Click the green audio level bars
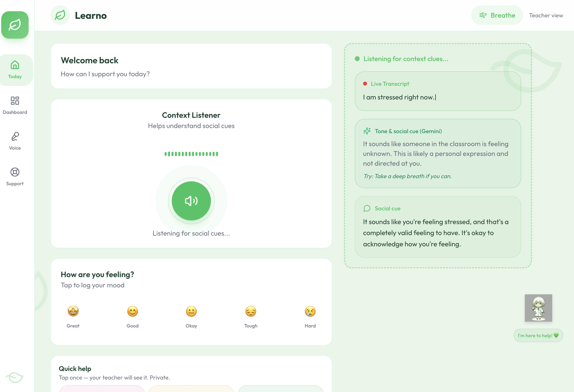 pos(191,154)
